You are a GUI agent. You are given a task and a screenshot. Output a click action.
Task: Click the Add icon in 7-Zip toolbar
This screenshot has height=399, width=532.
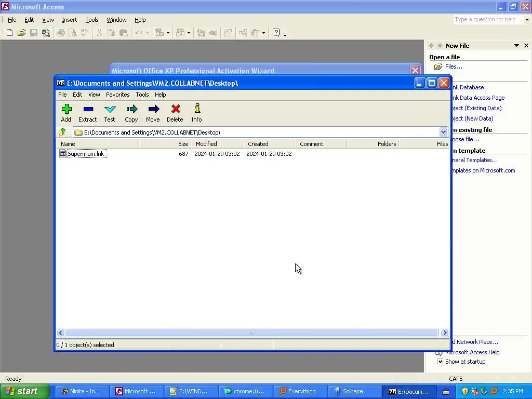pos(66,109)
